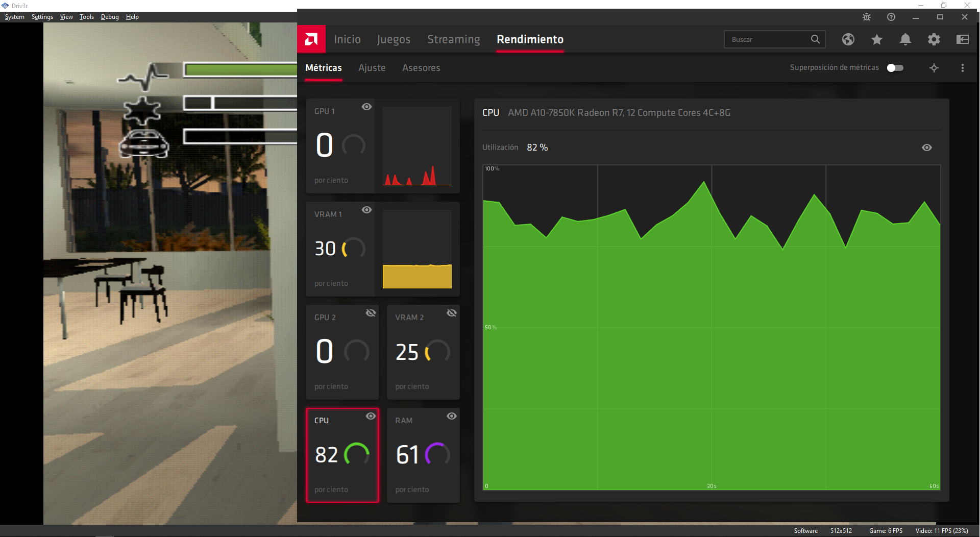980x537 pixels.
Task: Open the View menu
Action: point(66,17)
